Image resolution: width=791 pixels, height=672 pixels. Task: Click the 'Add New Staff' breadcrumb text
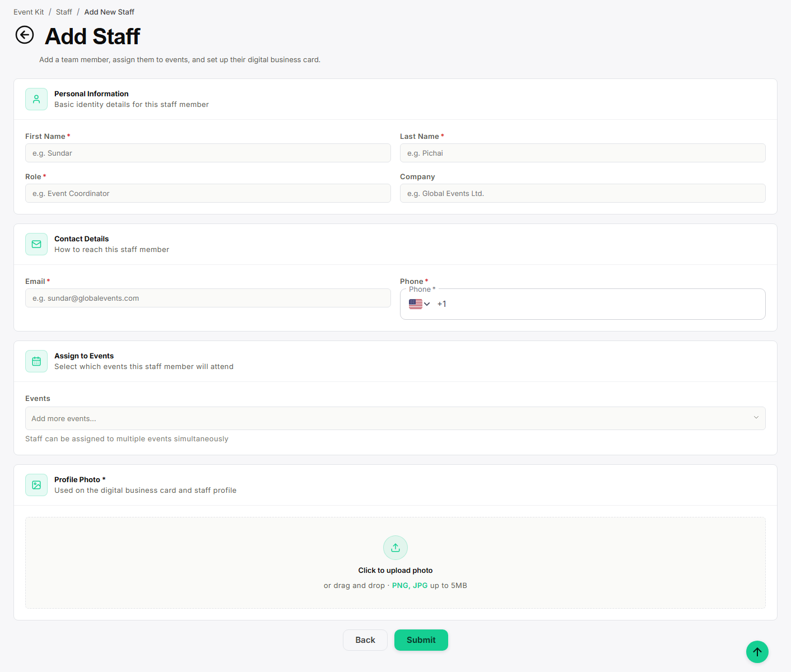pyautogui.click(x=109, y=12)
